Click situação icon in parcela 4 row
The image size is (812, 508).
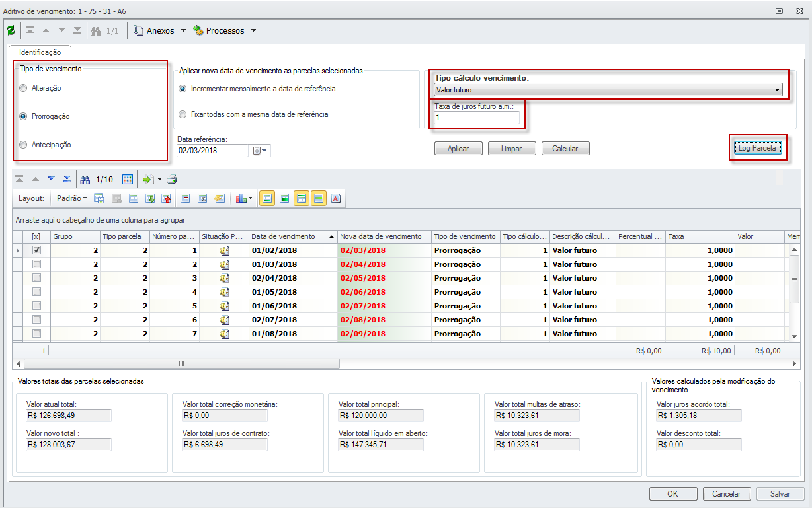pos(224,292)
